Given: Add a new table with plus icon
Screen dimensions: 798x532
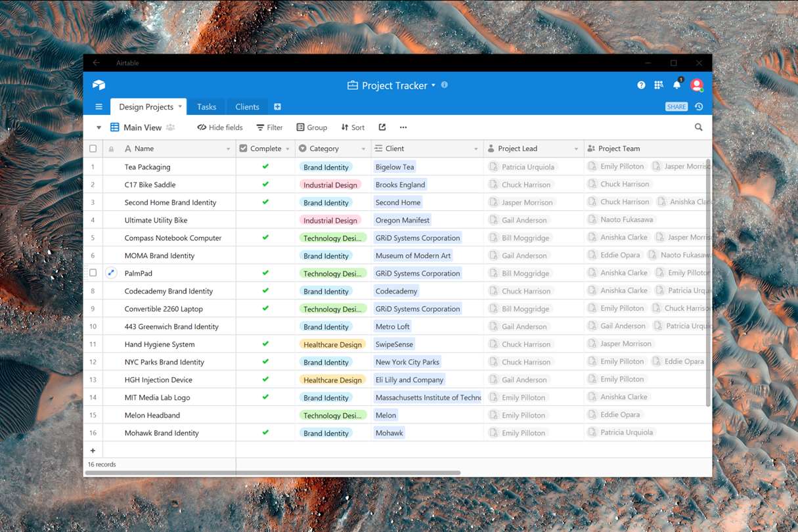Looking at the screenshot, I should coord(277,106).
